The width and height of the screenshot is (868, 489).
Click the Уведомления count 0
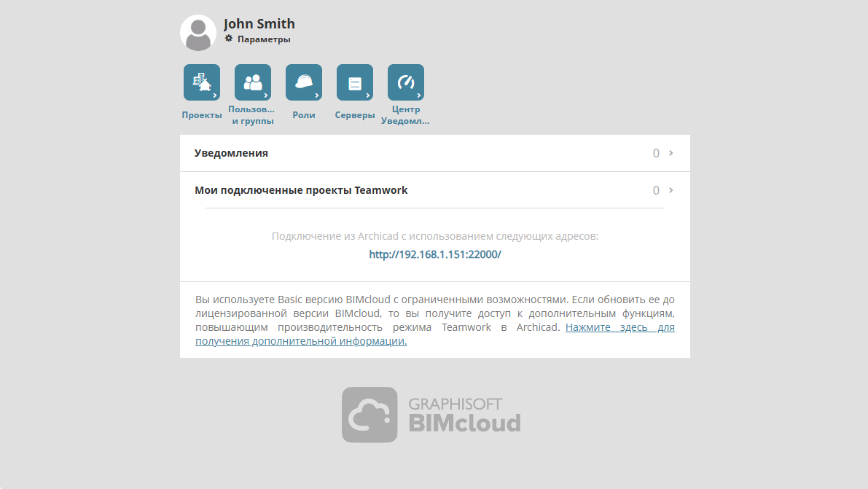656,153
